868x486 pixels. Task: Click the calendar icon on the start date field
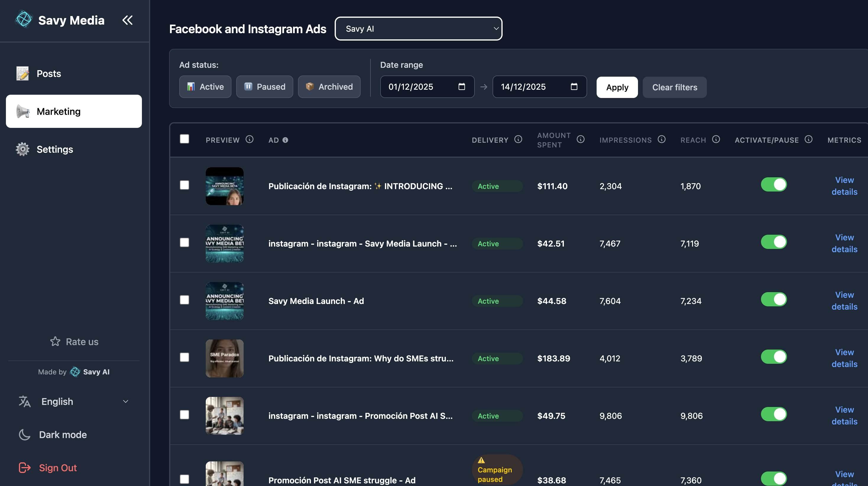462,87
